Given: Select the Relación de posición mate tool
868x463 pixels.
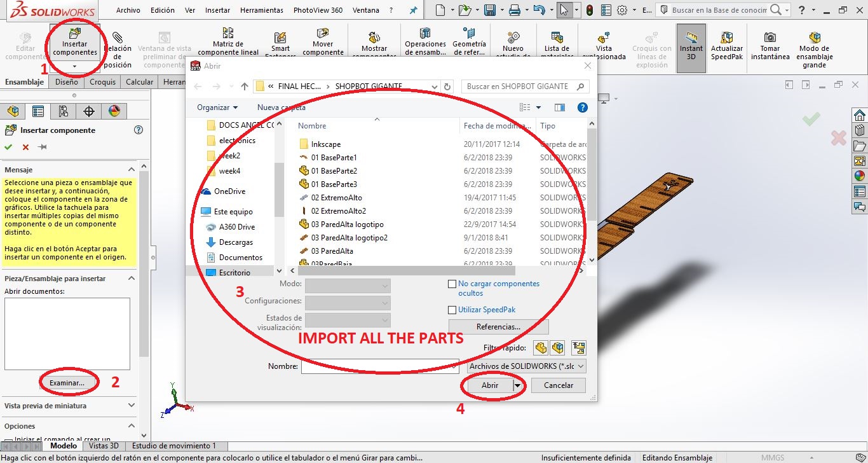Looking at the screenshot, I should 118,48.
